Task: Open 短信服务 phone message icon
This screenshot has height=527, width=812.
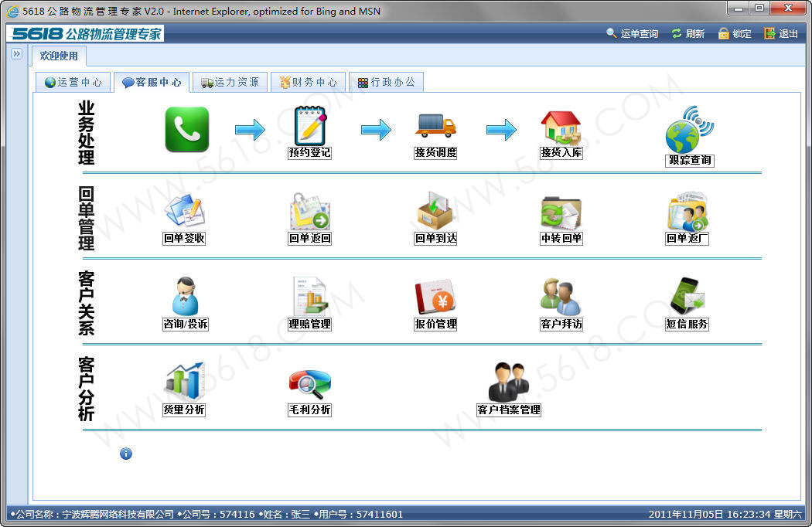Action: click(687, 297)
